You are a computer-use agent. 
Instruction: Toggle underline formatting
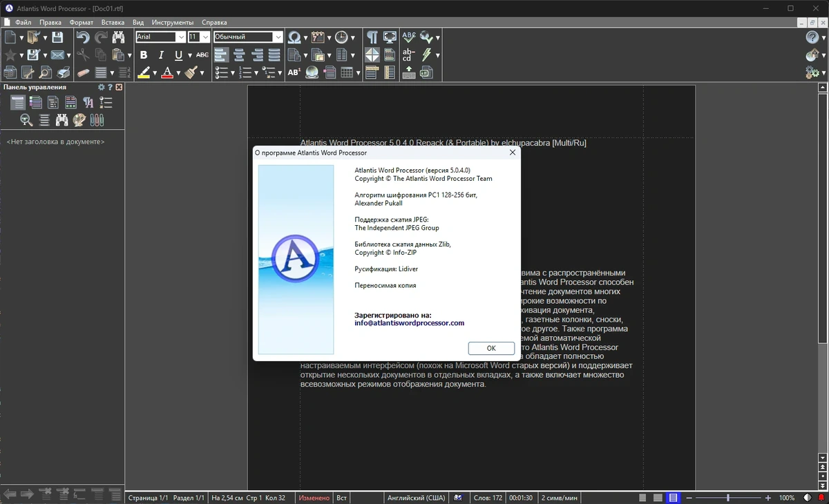(179, 55)
